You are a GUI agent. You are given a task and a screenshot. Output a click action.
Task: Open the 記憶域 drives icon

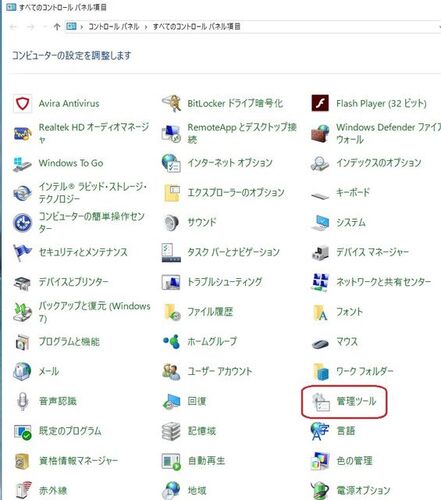171,431
